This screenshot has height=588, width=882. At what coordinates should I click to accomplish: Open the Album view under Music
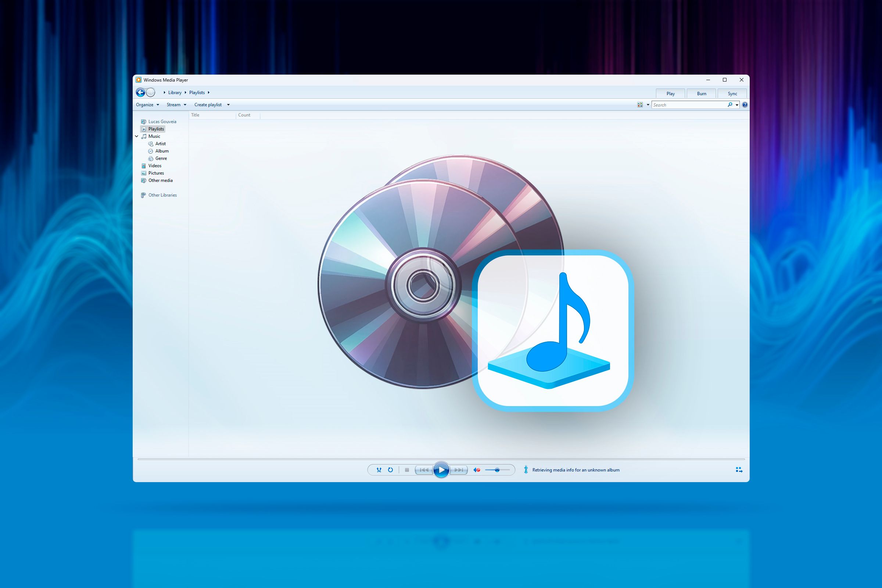pyautogui.click(x=162, y=151)
